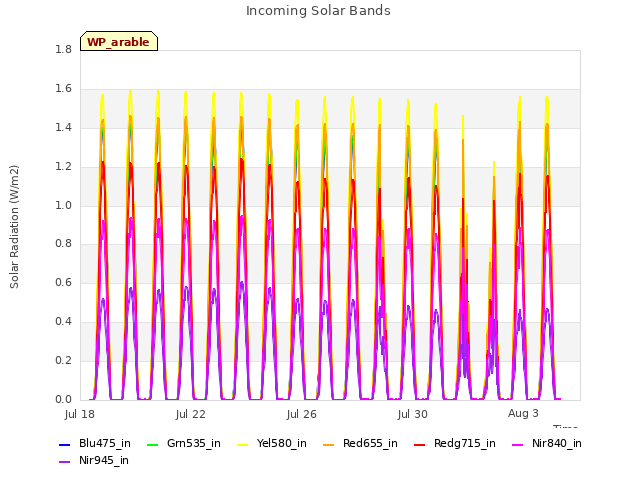Click the 1.8 y-axis tick label
The width and height of the screenshot is (640, 480).
(x=63, y=50)
